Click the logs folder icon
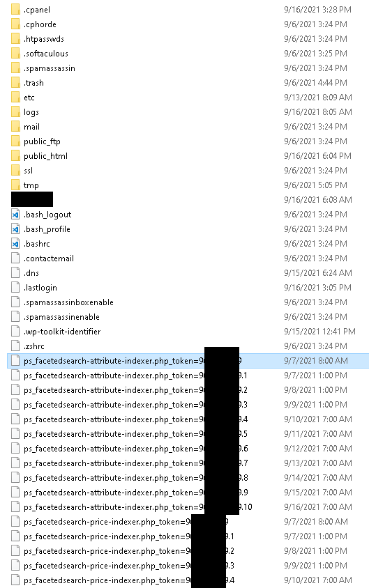The width and height of the screenshot is (369, 588). tap(15, 111)
